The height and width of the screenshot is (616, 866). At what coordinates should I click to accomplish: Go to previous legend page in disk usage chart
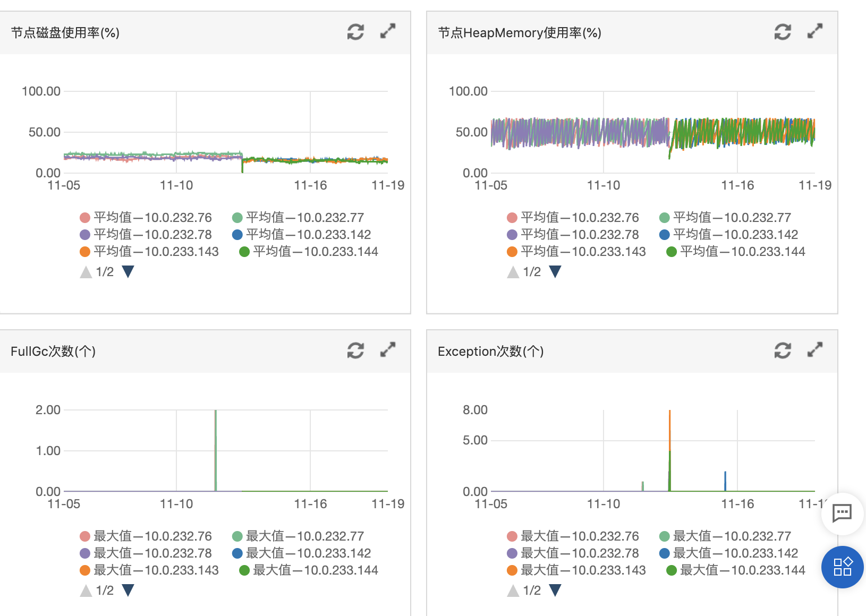(86, 272)
